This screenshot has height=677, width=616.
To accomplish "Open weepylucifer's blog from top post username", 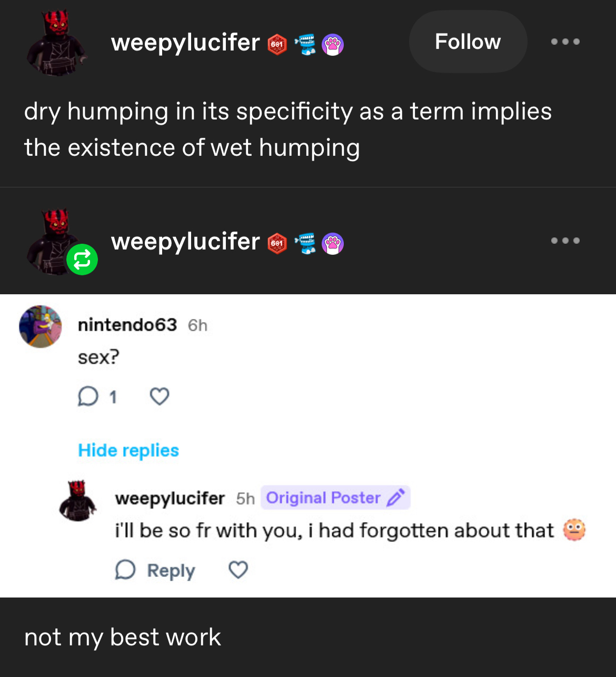I will click(185, 43).
